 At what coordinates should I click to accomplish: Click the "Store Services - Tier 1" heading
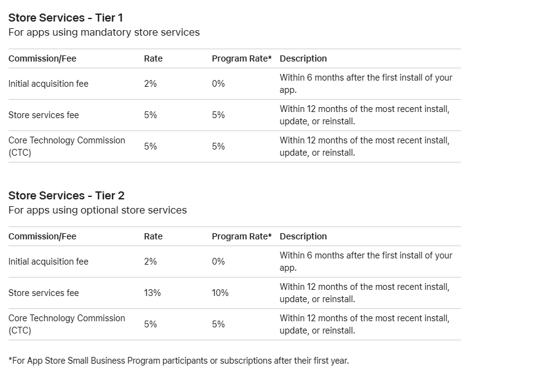pos(66,18)
